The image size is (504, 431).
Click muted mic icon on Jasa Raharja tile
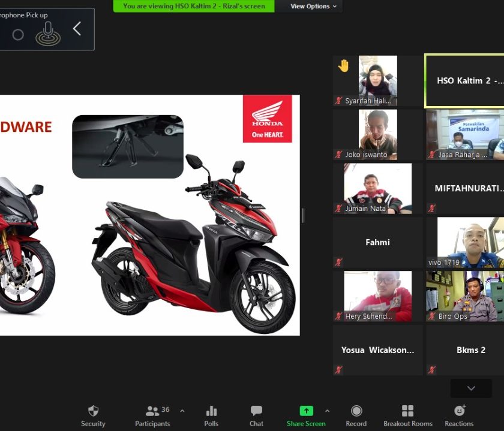tap(431, 155)
